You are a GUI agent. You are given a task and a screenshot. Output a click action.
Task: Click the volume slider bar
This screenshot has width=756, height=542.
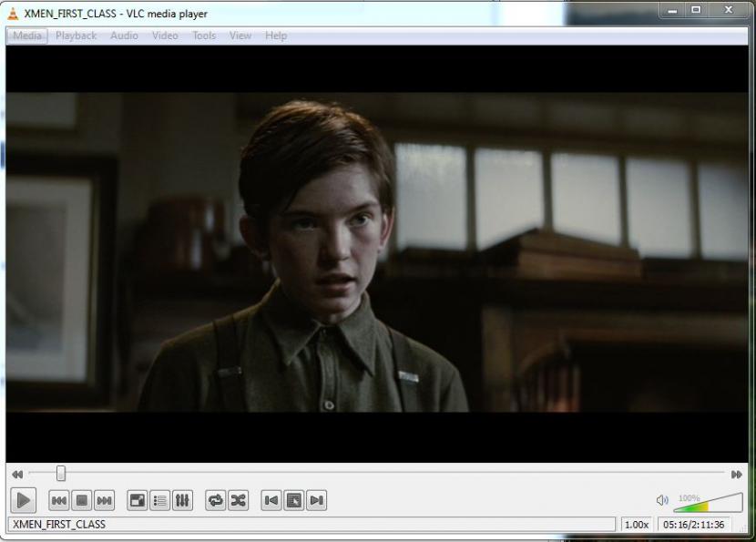(709, 503)
